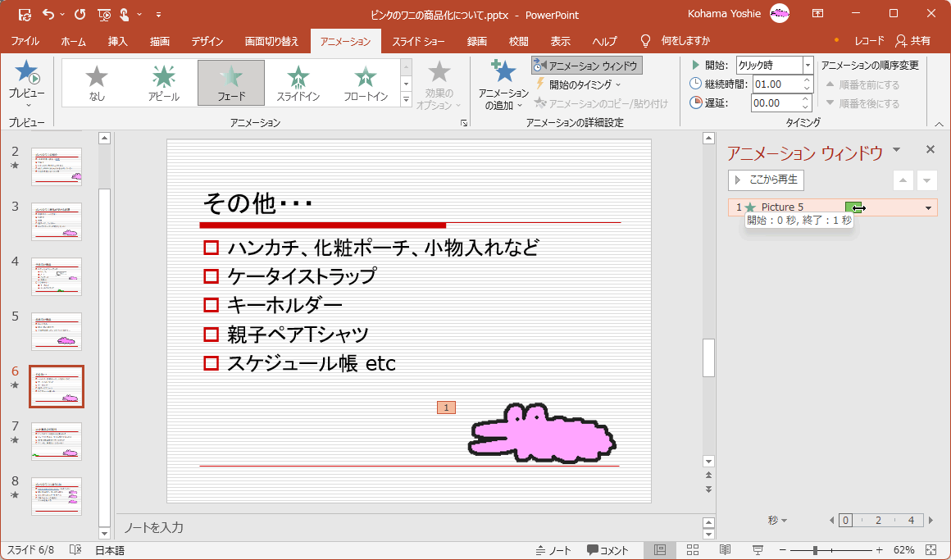The image size is (951, 560).
Task: Select the アピール animation effect
Action: point(164,83)
